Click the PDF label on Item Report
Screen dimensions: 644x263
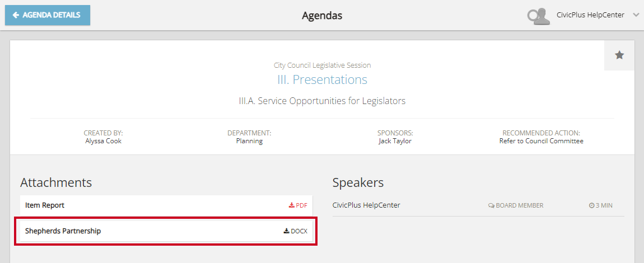pyautogui.click(x=301, y=205)
